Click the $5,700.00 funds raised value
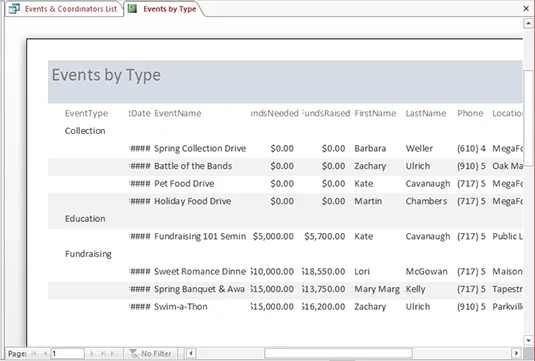Screen dimensions: 535x361 click(324, 236)
